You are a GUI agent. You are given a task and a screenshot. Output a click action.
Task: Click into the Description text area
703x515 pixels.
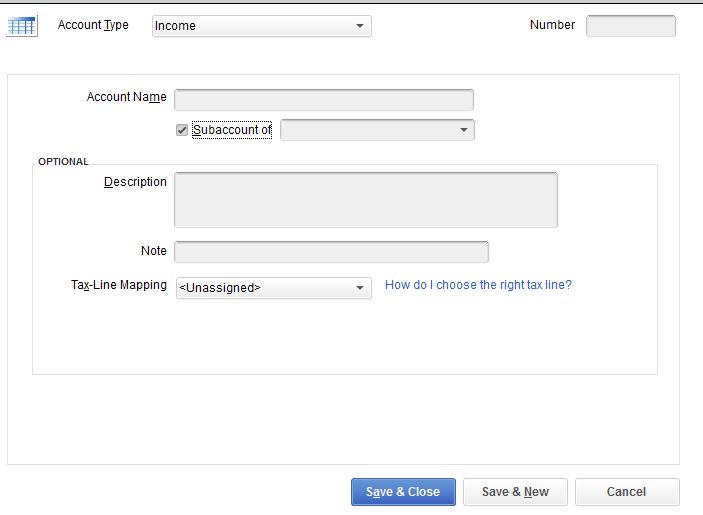pos(366,200)
